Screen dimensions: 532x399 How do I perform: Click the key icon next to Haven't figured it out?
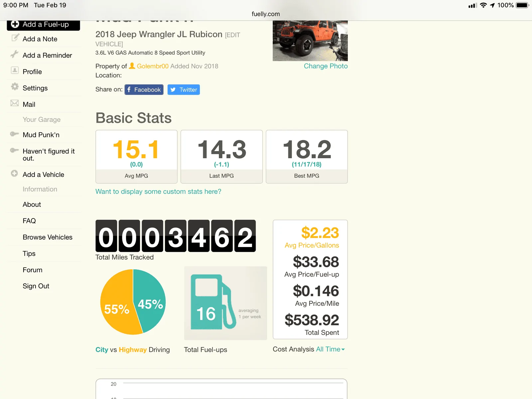14,150
